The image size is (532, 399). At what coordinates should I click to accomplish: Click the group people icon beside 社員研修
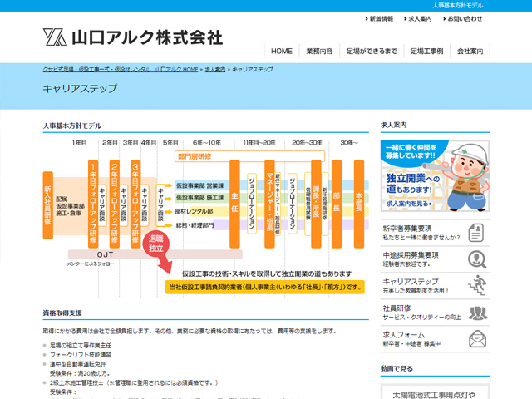(x=478, y=313)
